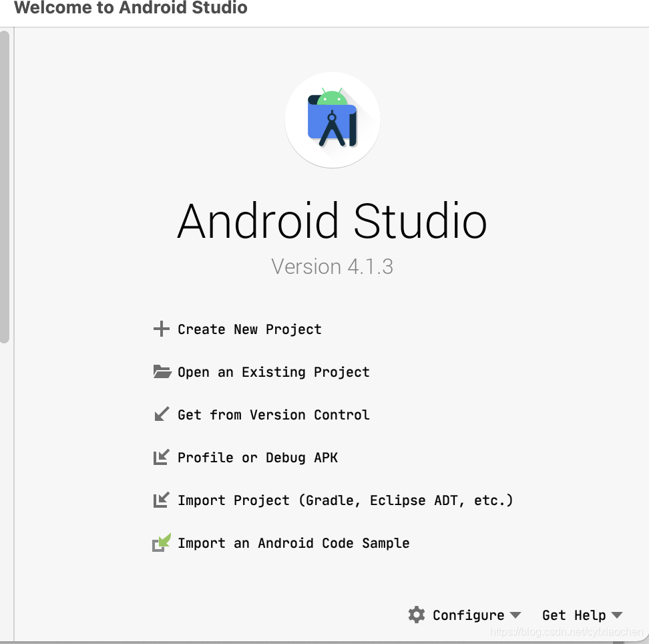This screenshot has height=644, width=649.
Task: Choose Get from Version Control
Action: tap(274, 415)
